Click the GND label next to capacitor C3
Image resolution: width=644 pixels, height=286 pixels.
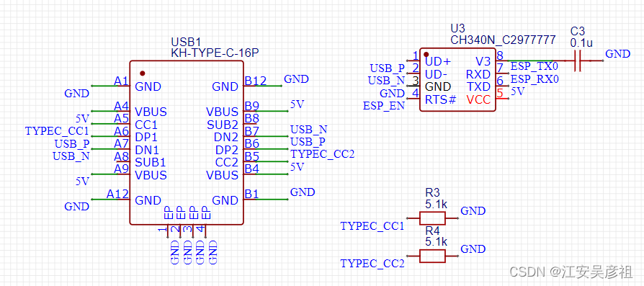pos(618,54)
